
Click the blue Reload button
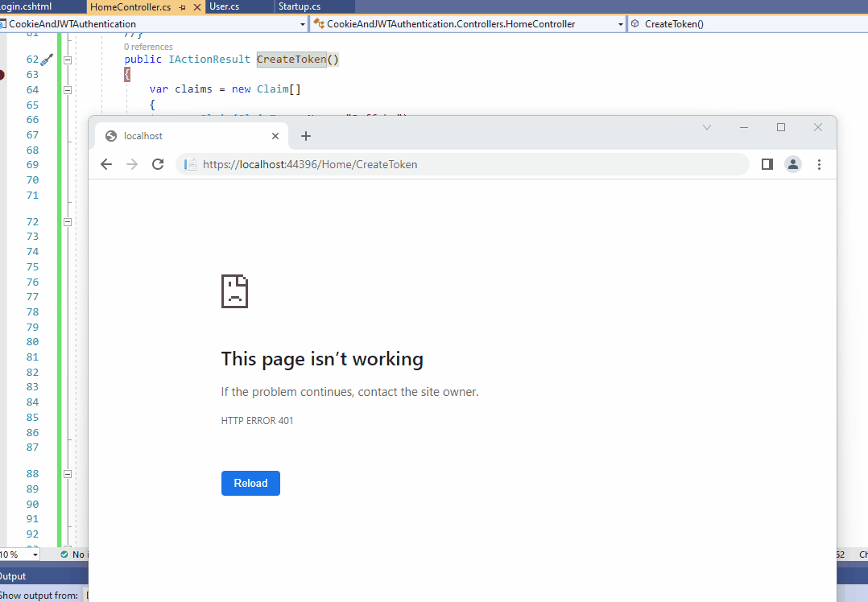[x=250, y=483]
